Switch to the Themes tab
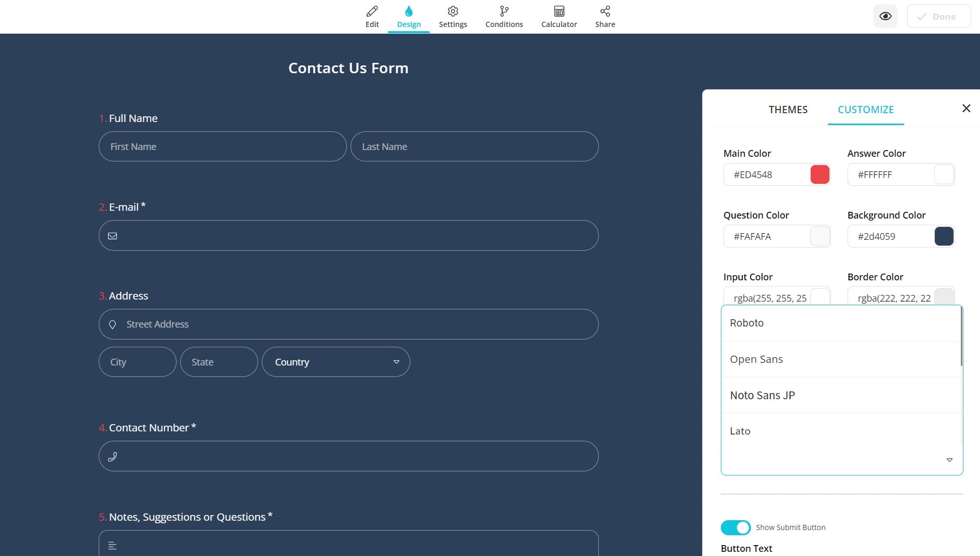Image resolution: width=980 pixels, height=556 pixels. (788, 110)
